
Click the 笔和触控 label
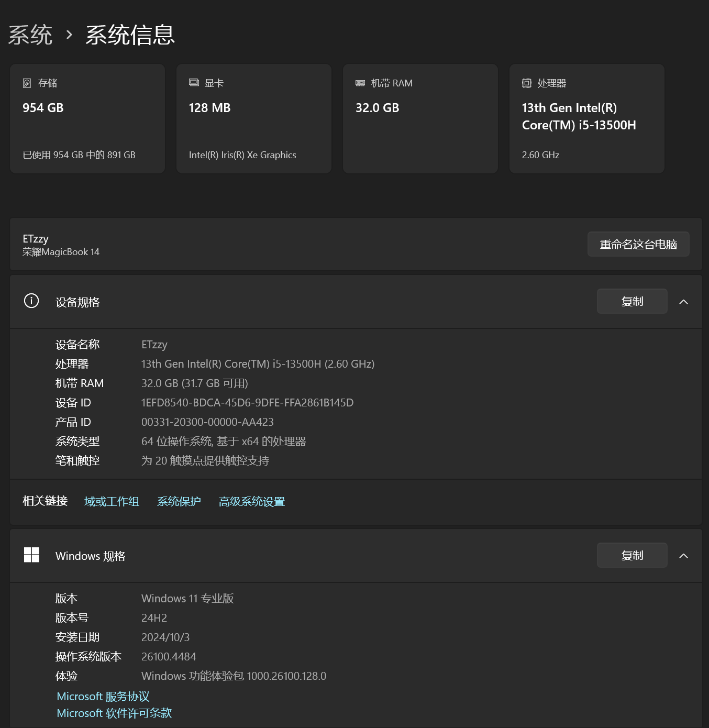(77, 461)
